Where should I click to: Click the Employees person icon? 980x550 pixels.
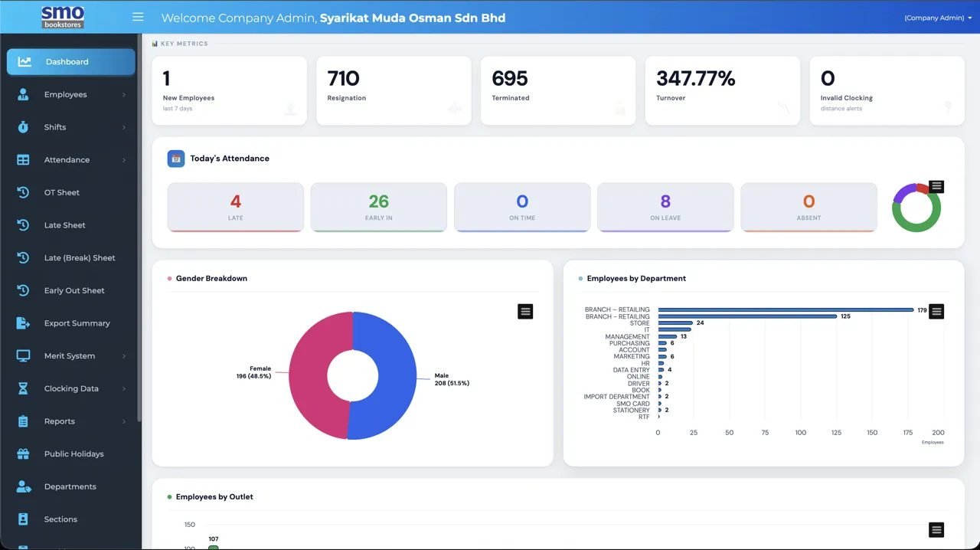point(23,94)
